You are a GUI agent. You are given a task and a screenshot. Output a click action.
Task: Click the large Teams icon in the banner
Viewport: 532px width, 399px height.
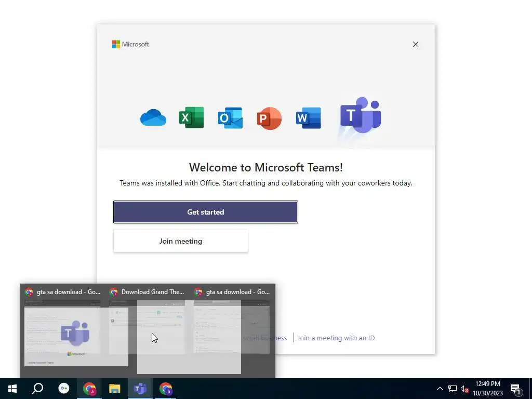pyautogui.click(x=361, y=115)
